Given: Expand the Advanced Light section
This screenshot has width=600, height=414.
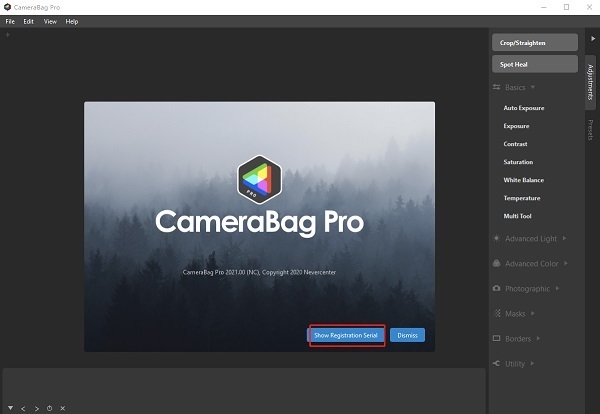Looking at the screenshot, I should [564, 238].
